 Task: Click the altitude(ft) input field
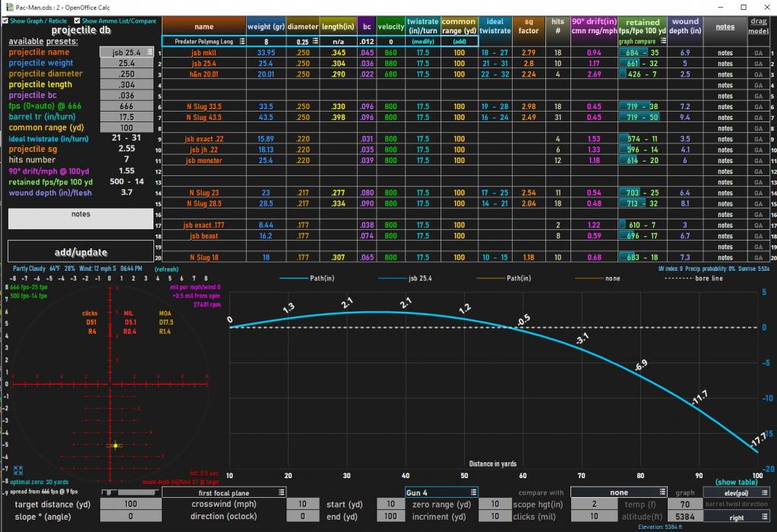coord(685,517)
